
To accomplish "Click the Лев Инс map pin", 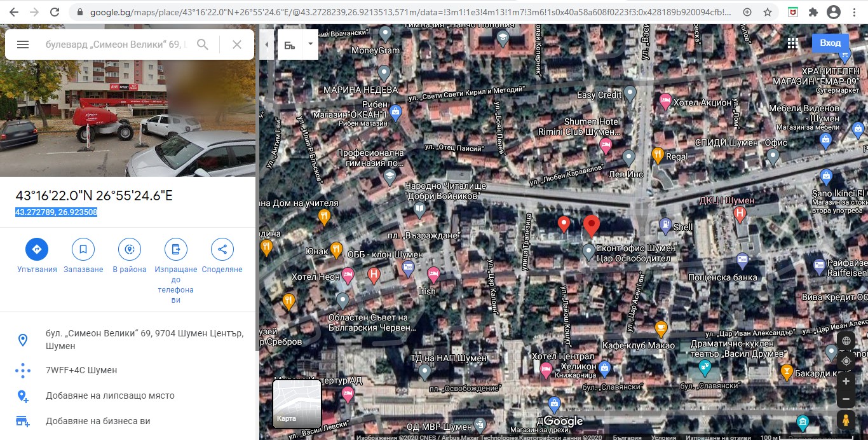I will [x=628, y=156].
